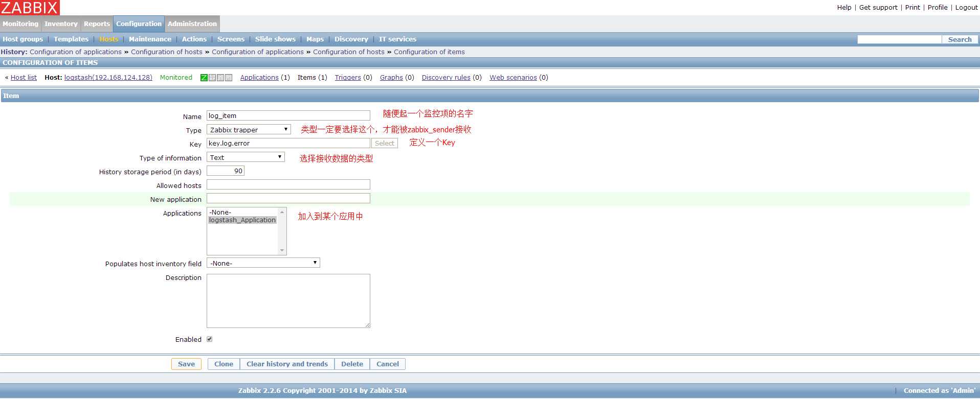This screenshot has height=399, width=980.
Task: Click Clear history and trends button
Action: 287,364
